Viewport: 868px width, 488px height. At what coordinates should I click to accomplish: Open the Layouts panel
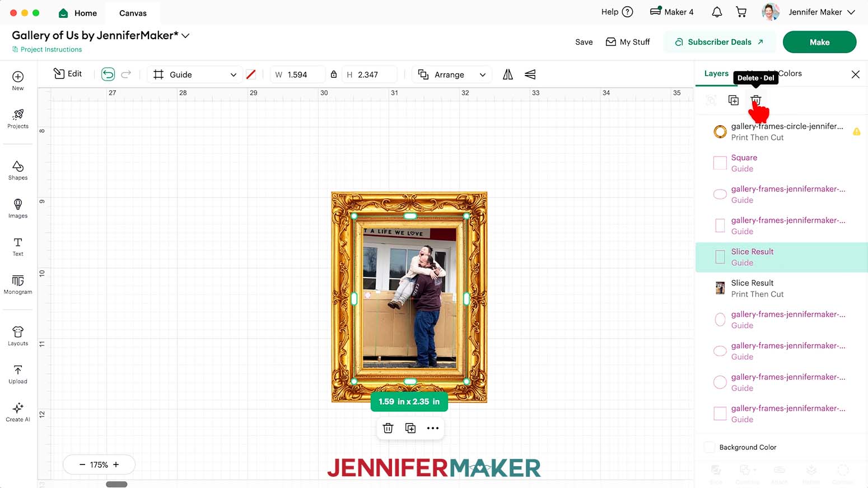click(x=18, y=336)
